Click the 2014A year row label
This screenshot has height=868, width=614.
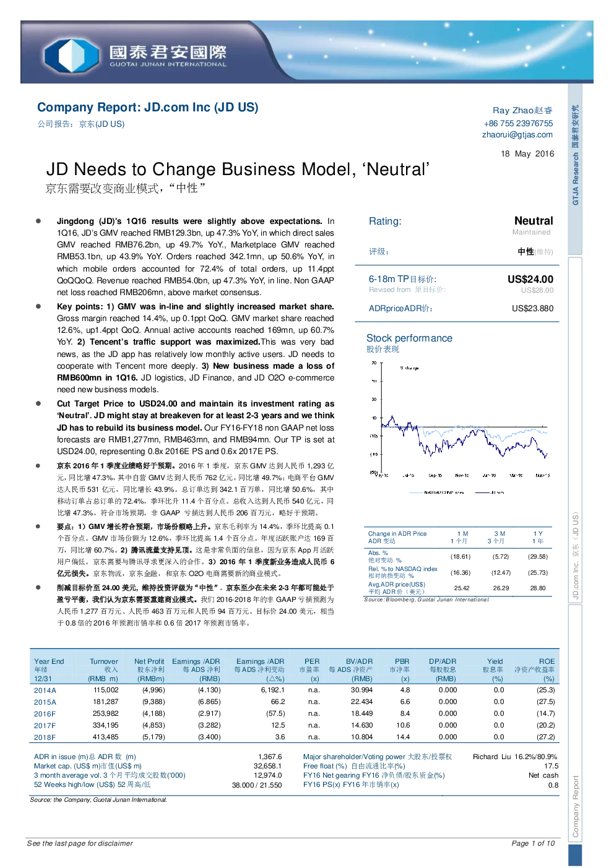pos(45,690)
